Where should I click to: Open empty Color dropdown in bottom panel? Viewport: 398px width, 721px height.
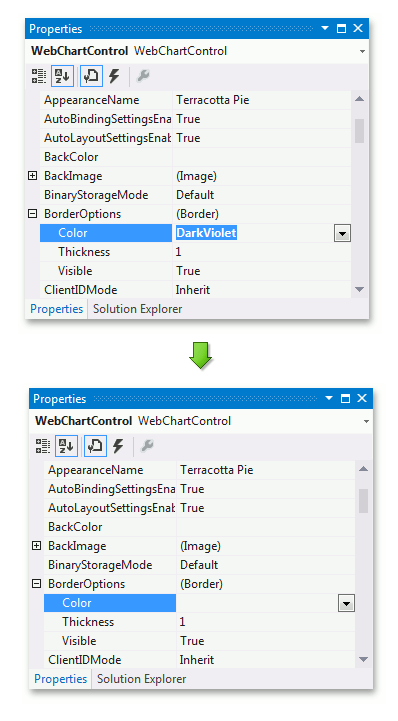coord(347,603)
